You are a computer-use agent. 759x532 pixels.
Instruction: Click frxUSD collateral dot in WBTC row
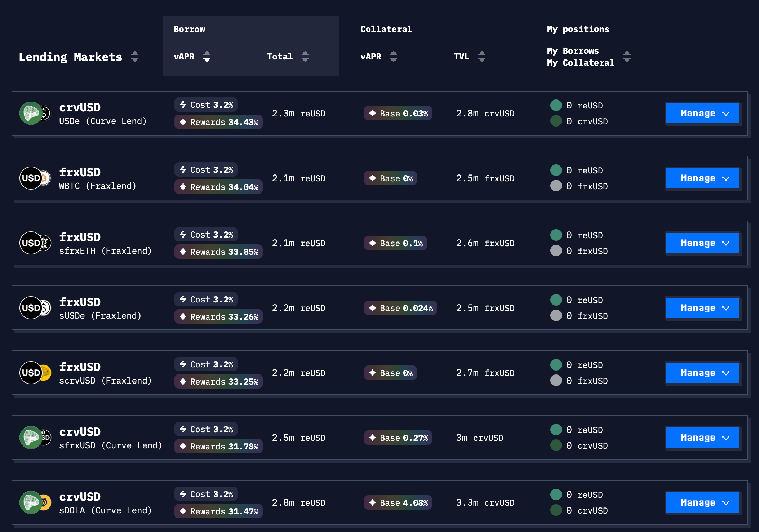(x=556, y=186)
